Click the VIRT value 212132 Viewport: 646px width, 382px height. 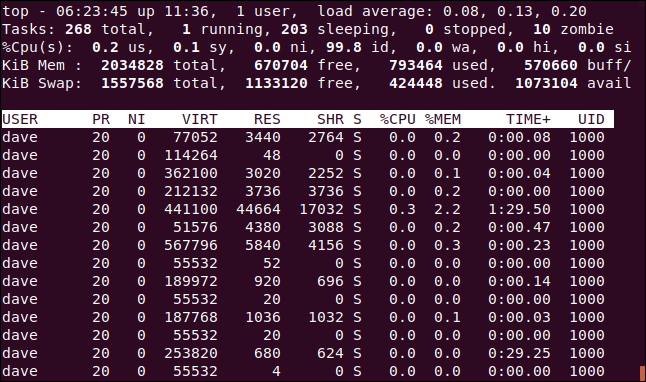point(191,191)
